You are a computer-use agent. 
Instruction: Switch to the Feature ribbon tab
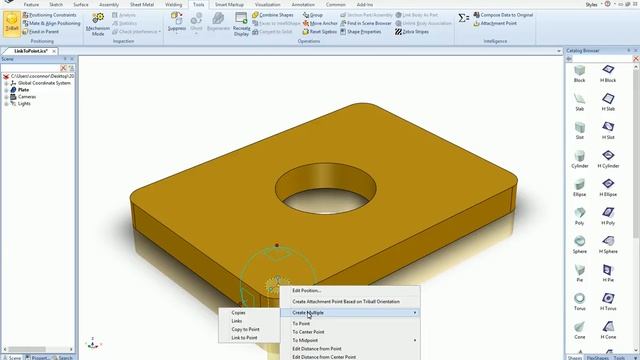(31, 4)
